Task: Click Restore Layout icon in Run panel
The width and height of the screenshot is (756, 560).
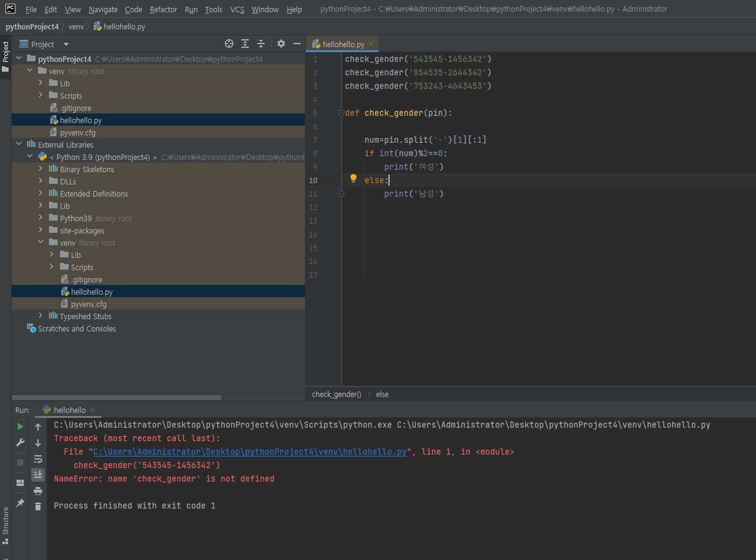Action: tap(20, 483)
